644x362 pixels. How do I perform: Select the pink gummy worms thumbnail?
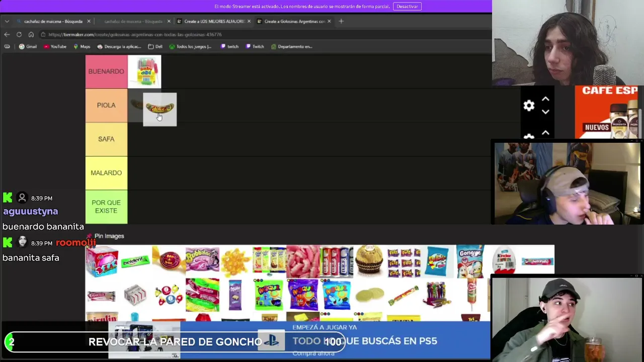tap(303, 261)
